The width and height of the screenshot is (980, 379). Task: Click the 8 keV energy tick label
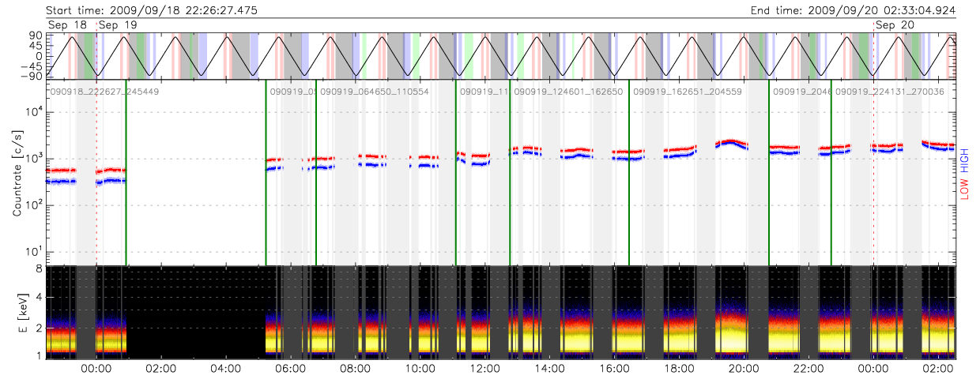[x=38, y=270]
